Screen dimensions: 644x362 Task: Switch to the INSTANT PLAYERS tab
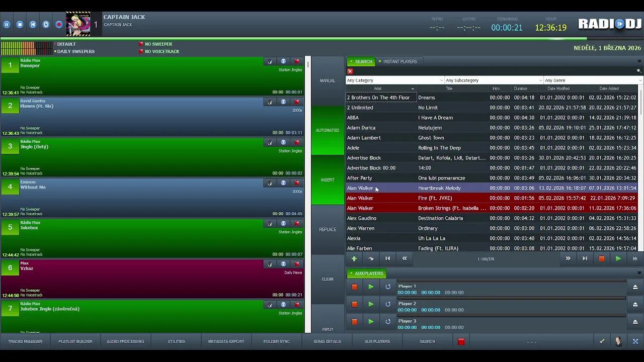coord(398,61)
